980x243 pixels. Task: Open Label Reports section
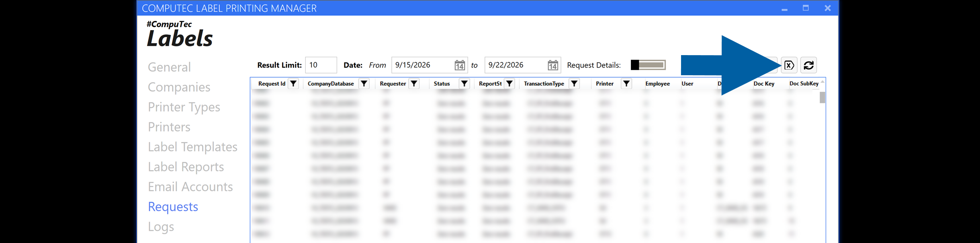pos(186,167)
